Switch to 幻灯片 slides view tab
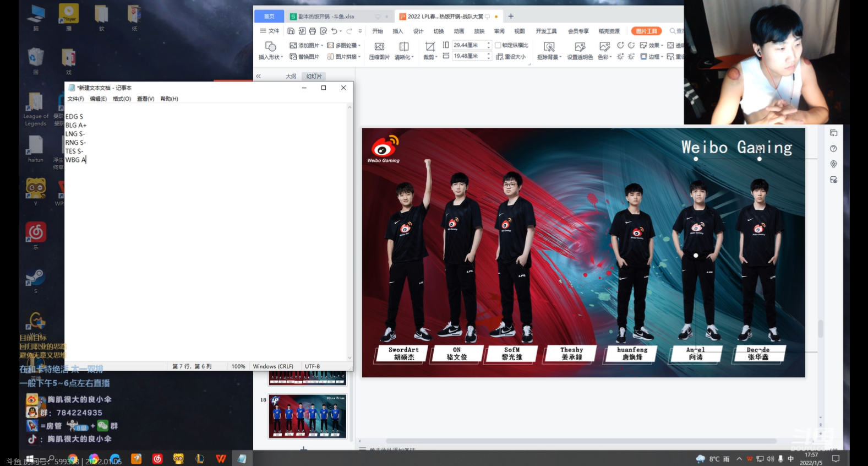The image size is (868, 466). click(314, 77)
